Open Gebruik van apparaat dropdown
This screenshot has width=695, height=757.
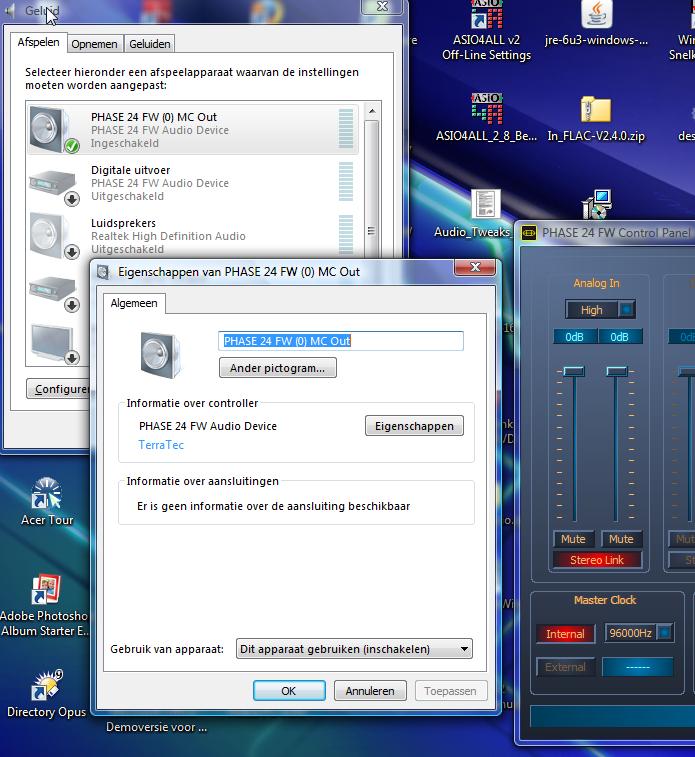coord(354,649)
